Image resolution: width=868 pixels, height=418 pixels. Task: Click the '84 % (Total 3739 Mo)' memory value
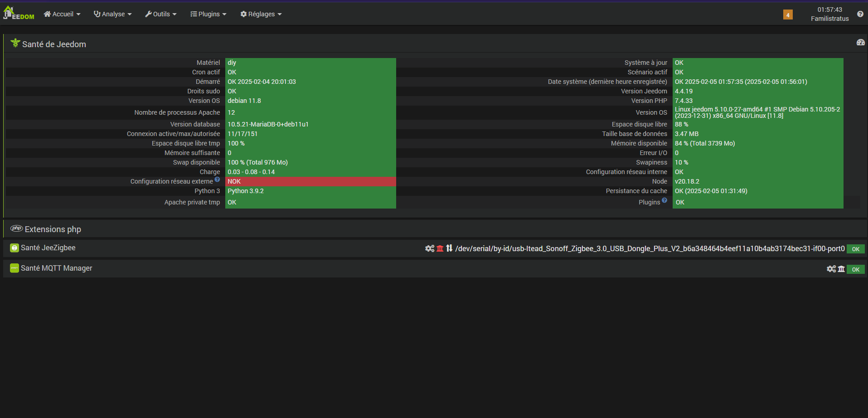click(705, 143)
